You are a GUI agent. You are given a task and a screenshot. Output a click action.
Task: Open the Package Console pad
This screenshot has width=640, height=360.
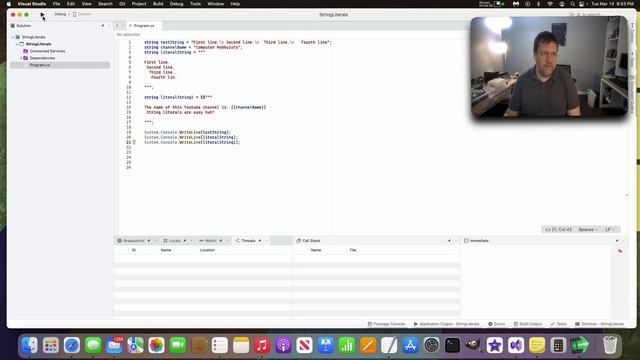386,324
